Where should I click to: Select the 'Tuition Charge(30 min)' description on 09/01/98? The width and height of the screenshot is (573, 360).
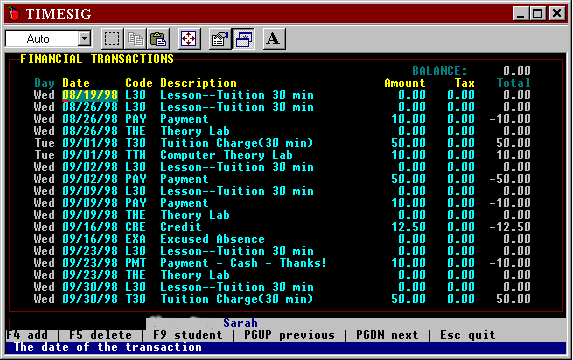(x=237, y=143)
